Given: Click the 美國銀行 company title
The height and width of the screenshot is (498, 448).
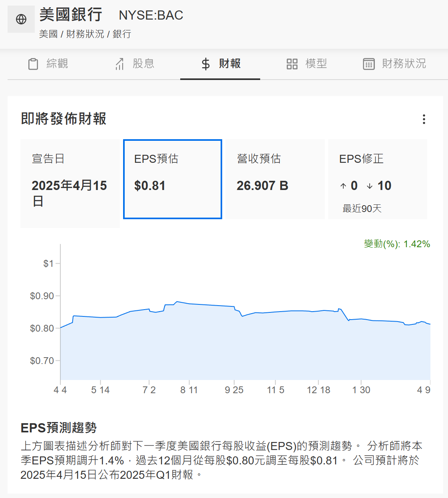Looking at the screenshot, I should tap(71, 15).
